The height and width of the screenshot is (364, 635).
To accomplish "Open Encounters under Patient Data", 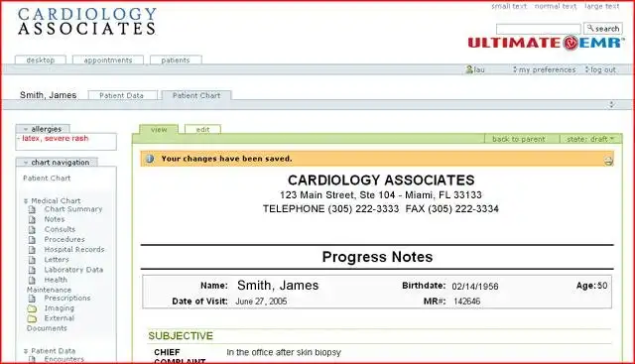I will click(x=63, y=359).
